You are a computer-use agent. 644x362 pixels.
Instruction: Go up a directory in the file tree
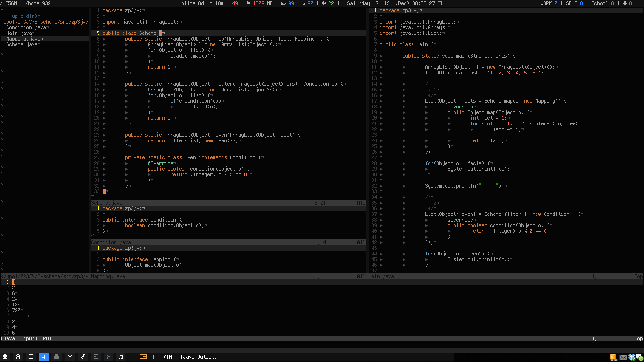click(x=20, y=16)
